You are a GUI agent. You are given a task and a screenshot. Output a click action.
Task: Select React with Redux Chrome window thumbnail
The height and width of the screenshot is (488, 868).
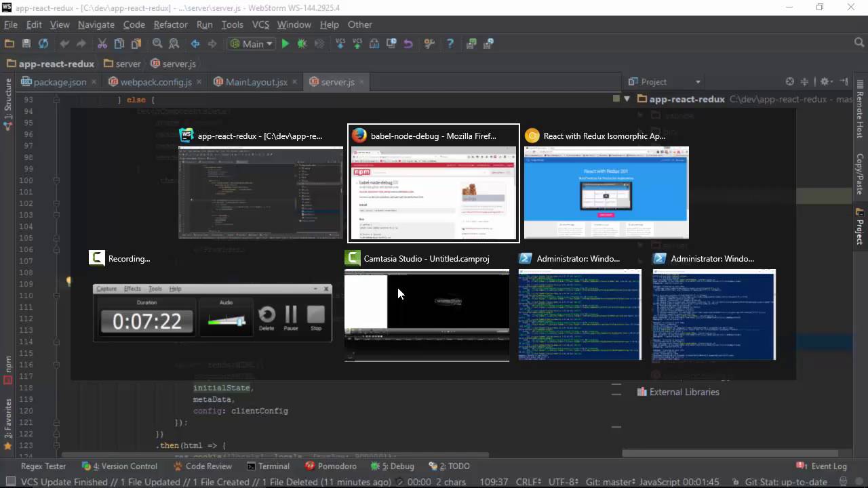point(606,183)
